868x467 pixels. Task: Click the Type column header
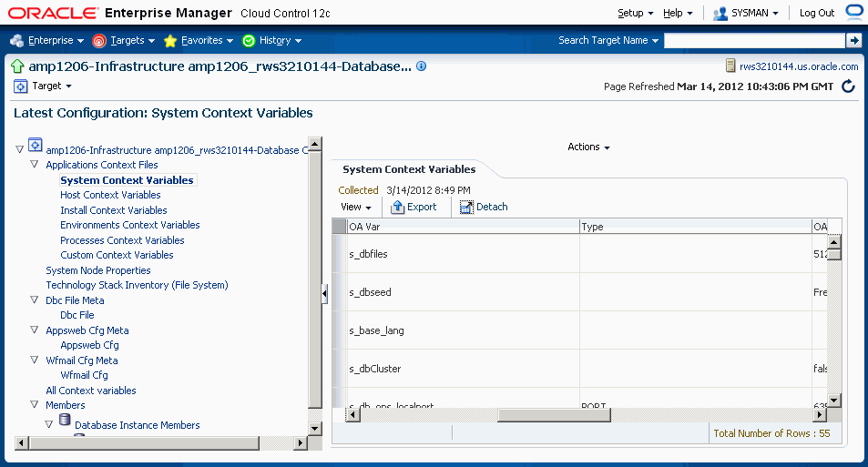pyautogui.click(x=695, y=227)
